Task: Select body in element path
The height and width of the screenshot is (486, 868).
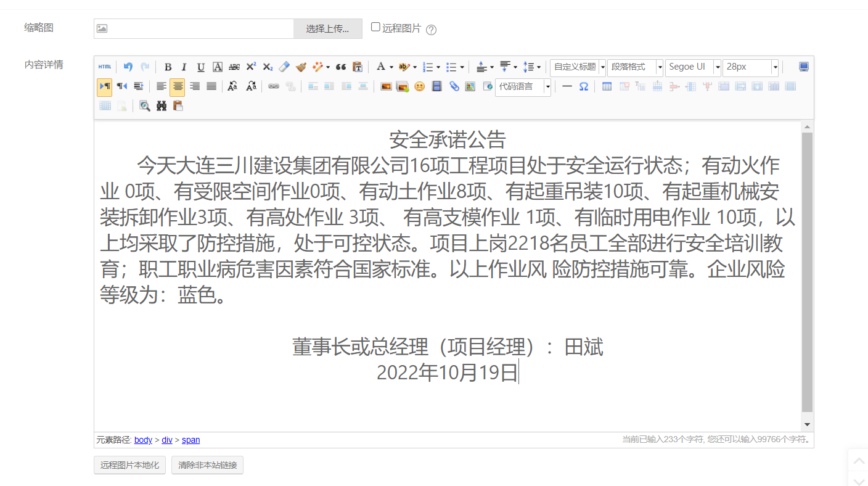Action: pyautogui.click(x=143, y=440)
